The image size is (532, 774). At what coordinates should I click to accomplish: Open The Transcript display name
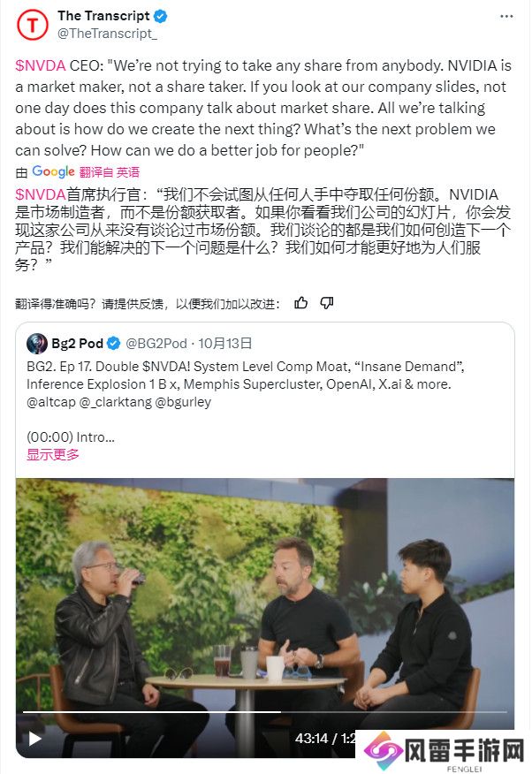tap(103, 16)
